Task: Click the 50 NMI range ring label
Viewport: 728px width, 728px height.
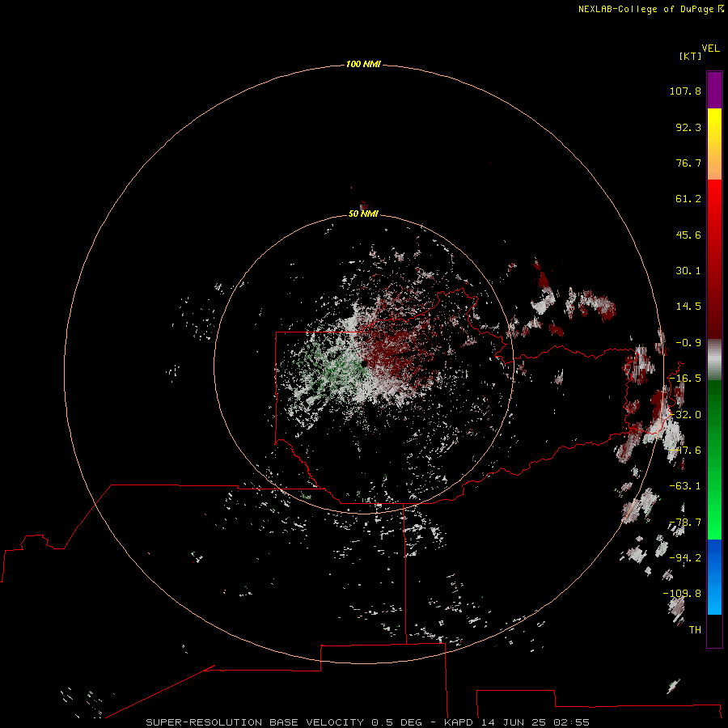Action: pos(363,214)
